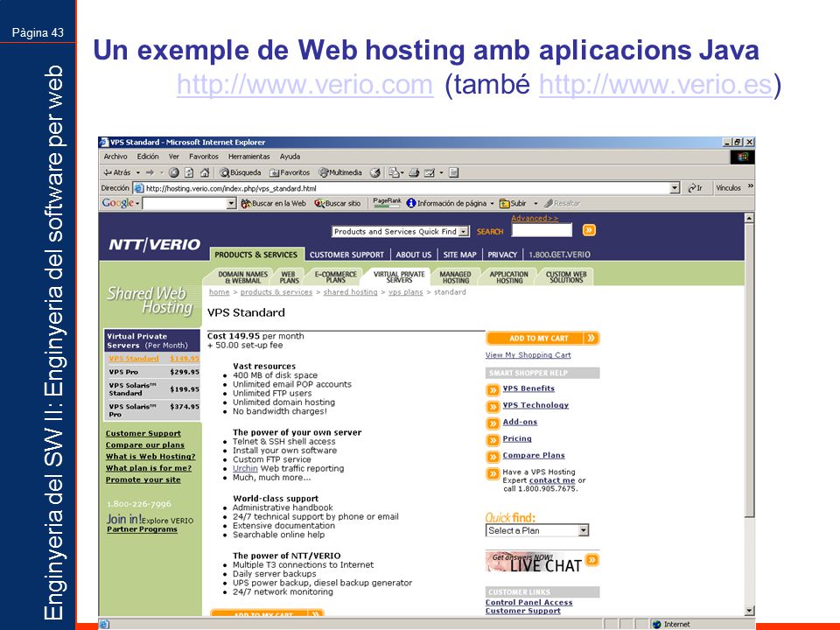Expand the address bar dropdown arrow
The image size is (840, 630).
(x=675, y=188)
